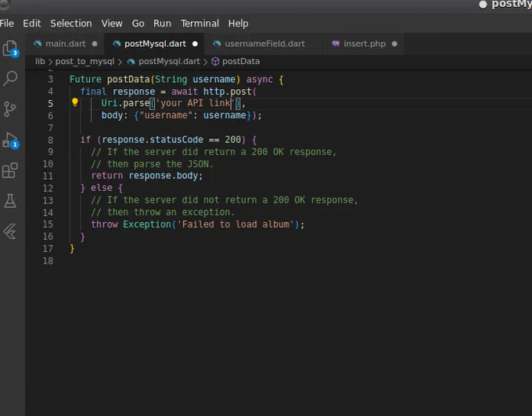Click the Dart icon on postMysql.dart tab

[117, 44]
